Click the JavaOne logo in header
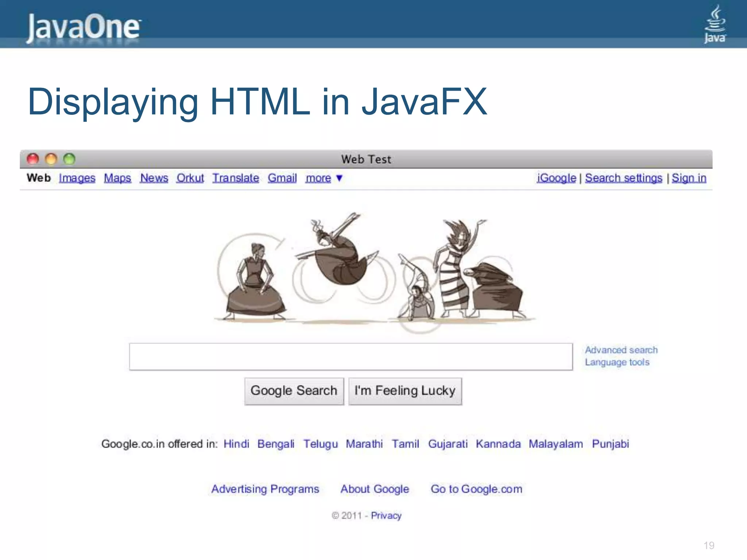Image resolution: width=747 pixels, height=560 pixels. point(83,27)
